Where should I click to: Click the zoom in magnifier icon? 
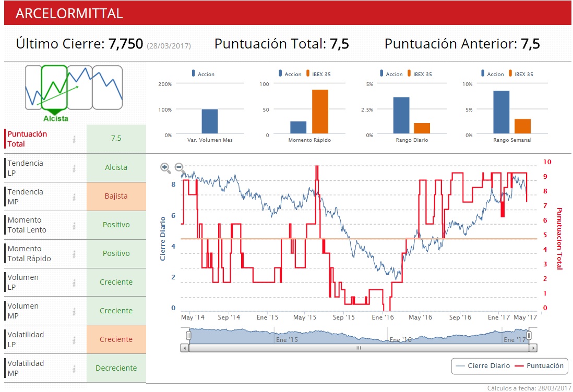pos(165,167)
